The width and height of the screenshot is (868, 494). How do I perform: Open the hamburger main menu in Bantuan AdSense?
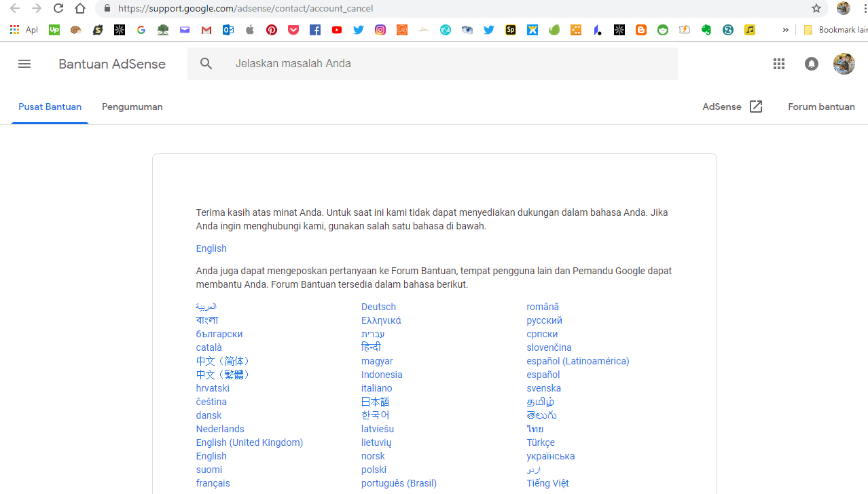[24, 64]
